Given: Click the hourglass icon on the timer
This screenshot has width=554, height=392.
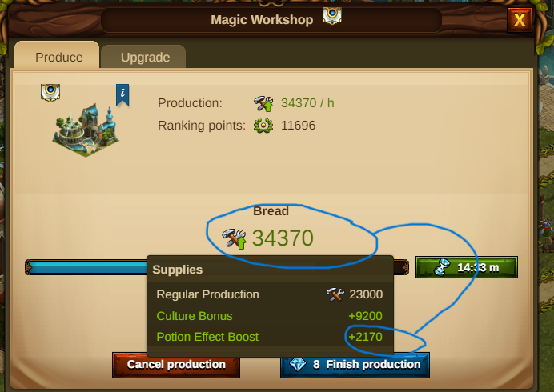Looking at the screenshot, I should [x=442, y=267].
